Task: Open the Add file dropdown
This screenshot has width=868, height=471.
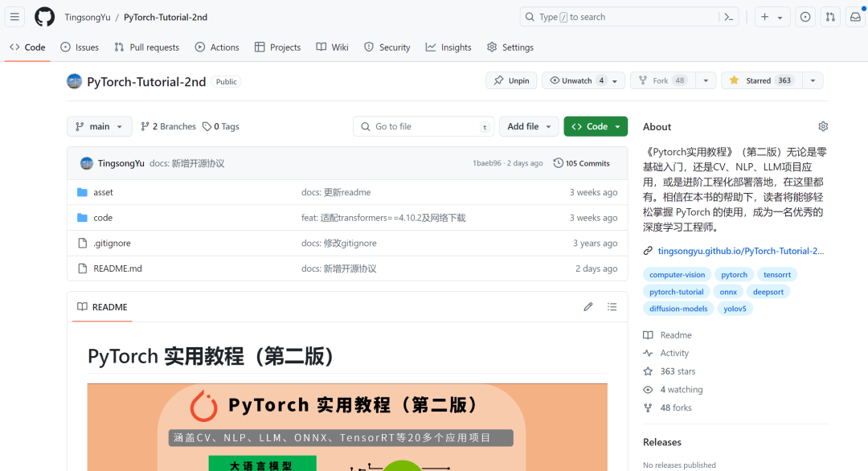Action: 529,126
